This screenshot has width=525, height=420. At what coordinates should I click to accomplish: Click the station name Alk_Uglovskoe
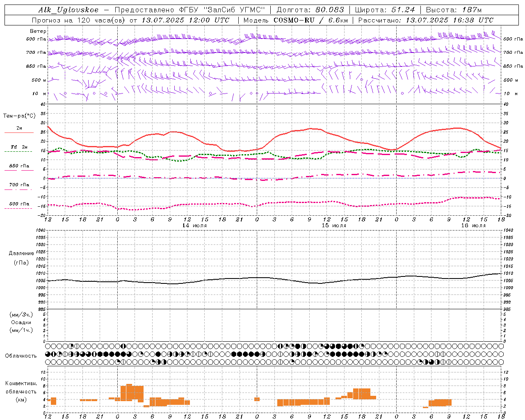point(68,10)
